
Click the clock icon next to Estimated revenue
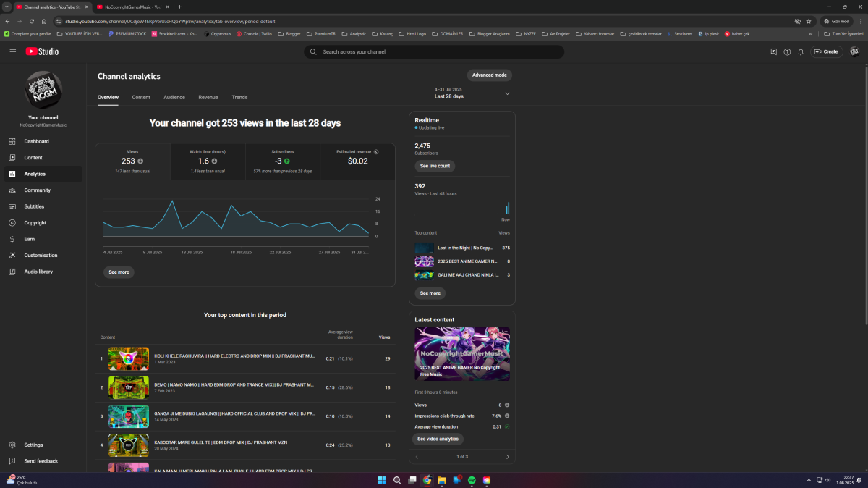[x=376, y=152]
